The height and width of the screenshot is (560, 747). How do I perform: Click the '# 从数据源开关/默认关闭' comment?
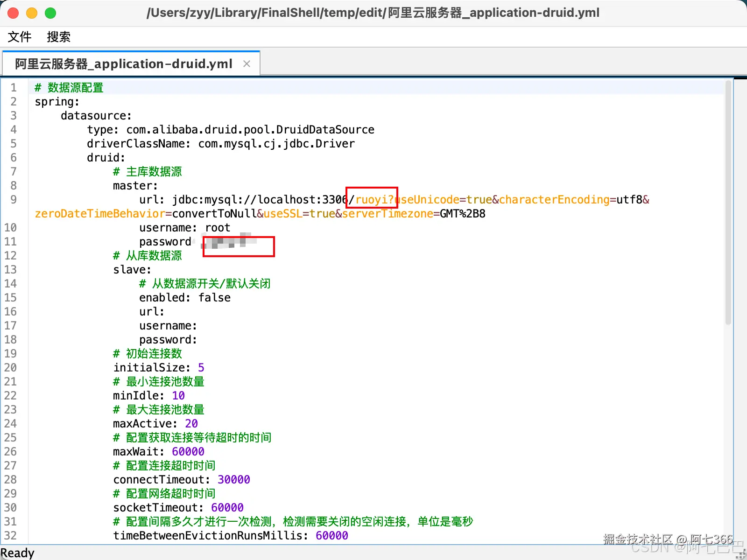click(205, 284)
